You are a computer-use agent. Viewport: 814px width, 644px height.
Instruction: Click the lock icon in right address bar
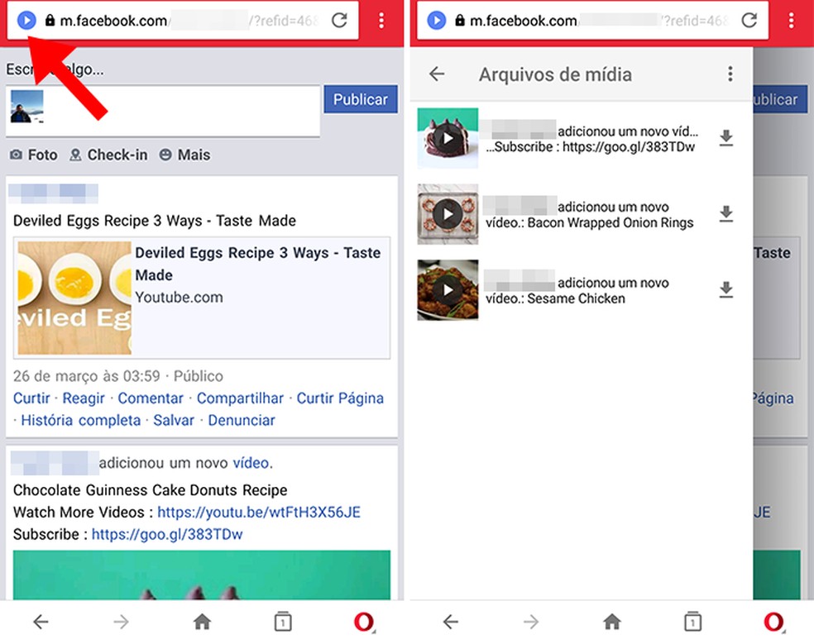pyautogui.click(x=459, y=20)
